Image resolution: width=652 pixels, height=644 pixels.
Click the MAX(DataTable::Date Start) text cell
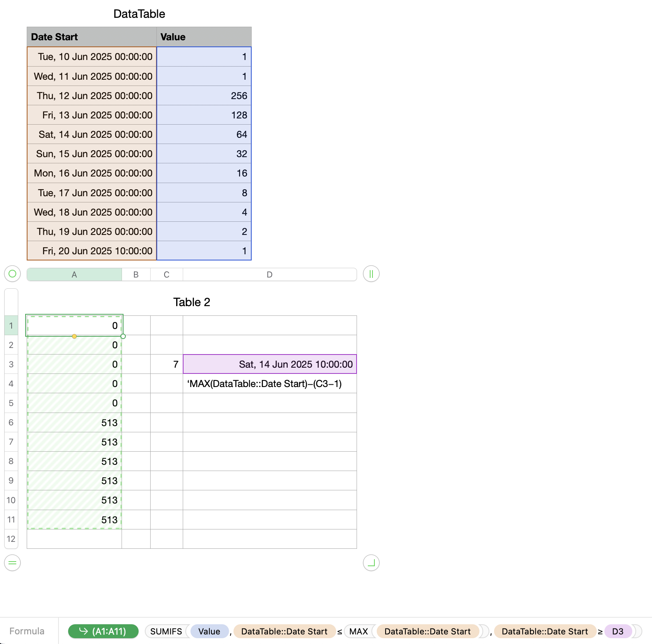point(269,384)
